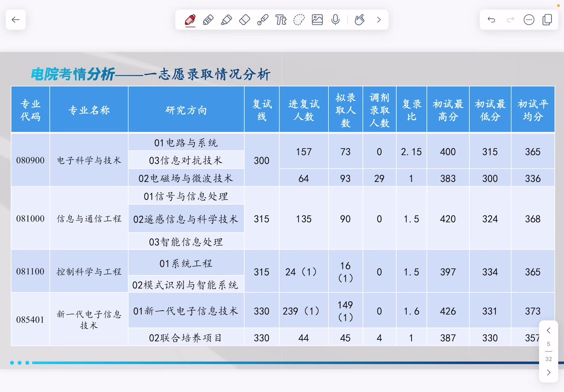
Task: Click the average score 373 cell
Action: pos(533,311)
